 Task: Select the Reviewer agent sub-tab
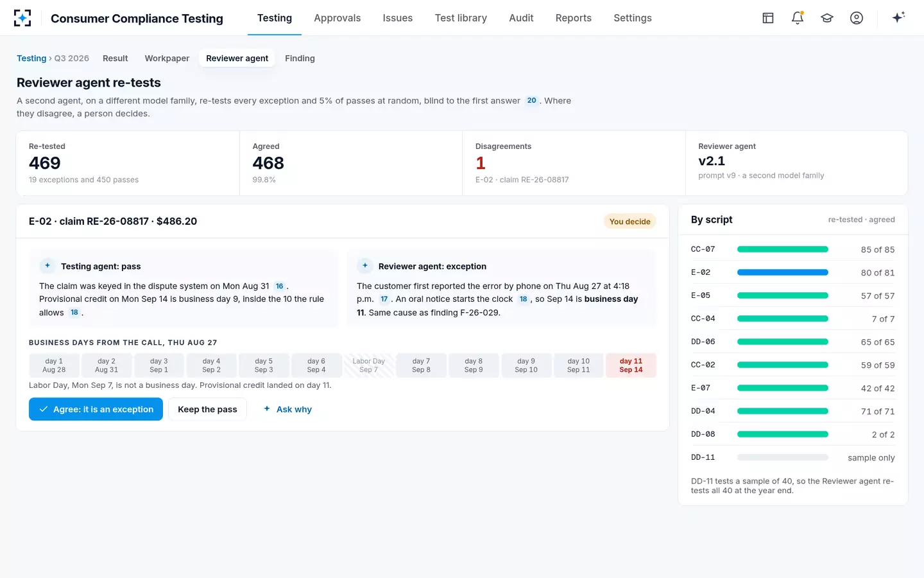(x=237, y=58)
